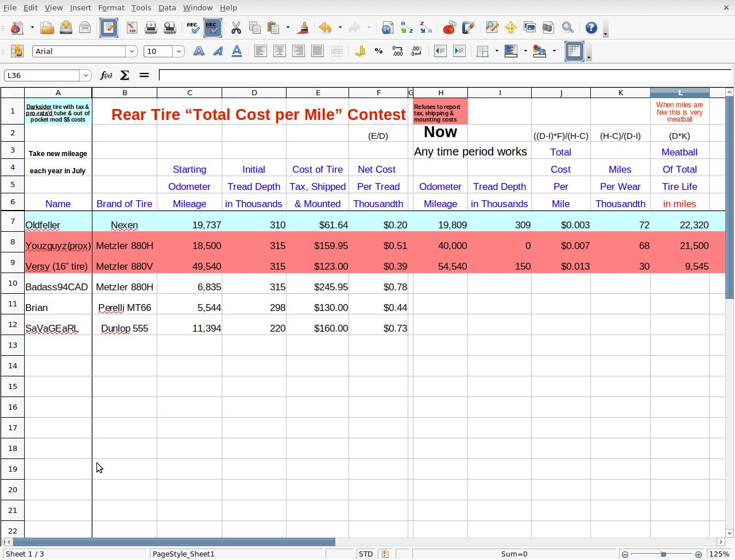
Task: Expand the Name Box dropdown arrow
Action: click(86, 75)
